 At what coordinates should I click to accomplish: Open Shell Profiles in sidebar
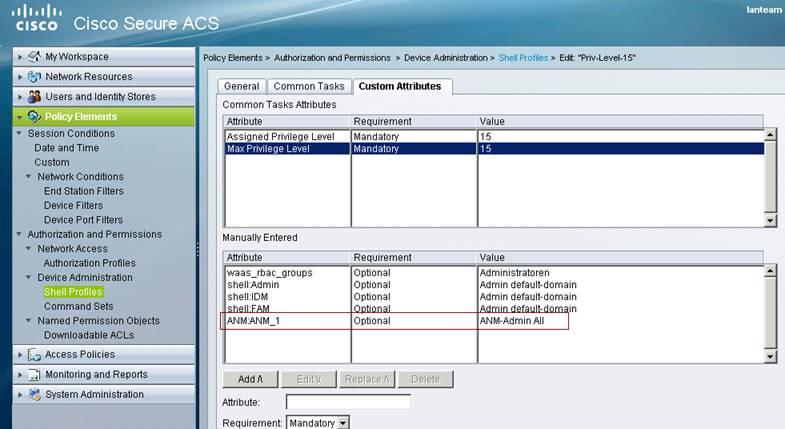pyautogui.click(x=73, y=292)
